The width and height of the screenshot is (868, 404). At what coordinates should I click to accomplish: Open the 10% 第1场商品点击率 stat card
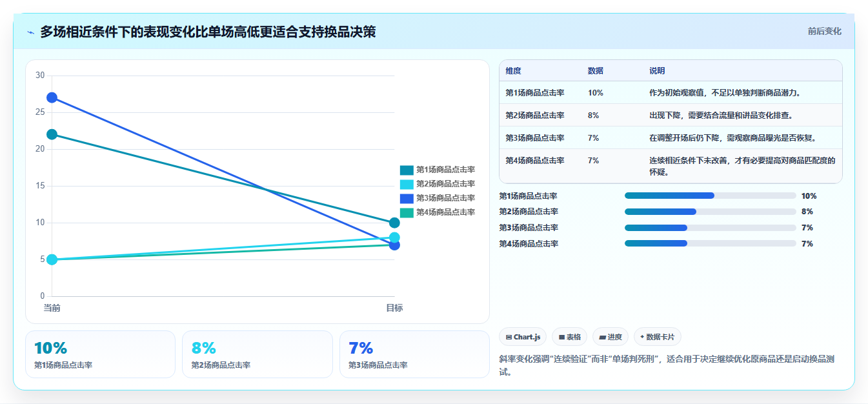[100, 354]
